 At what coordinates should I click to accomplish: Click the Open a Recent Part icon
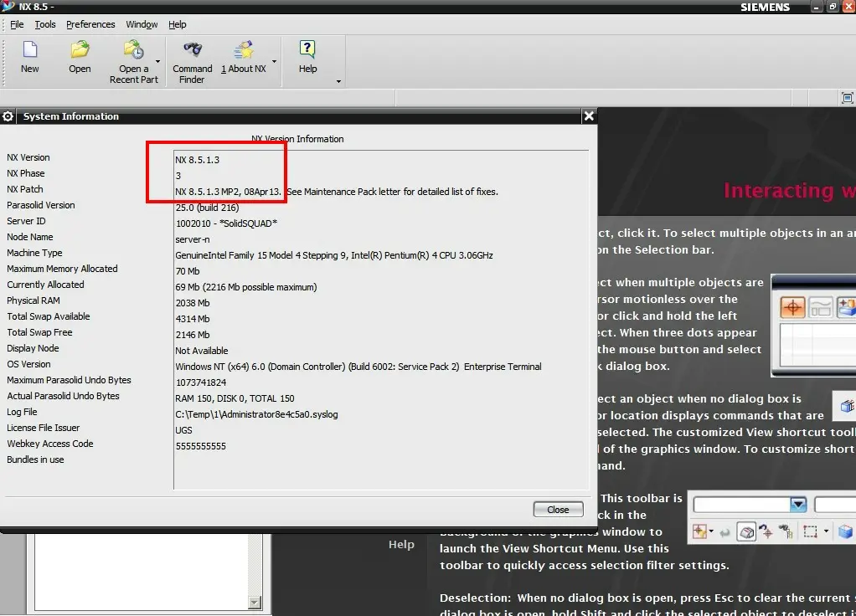133,49
